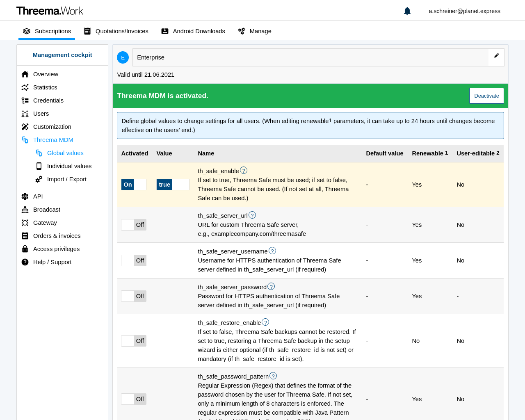Activate the th_safe_server_password switch
The width and height of the screenshot is (525, 420).
(134, 296)
